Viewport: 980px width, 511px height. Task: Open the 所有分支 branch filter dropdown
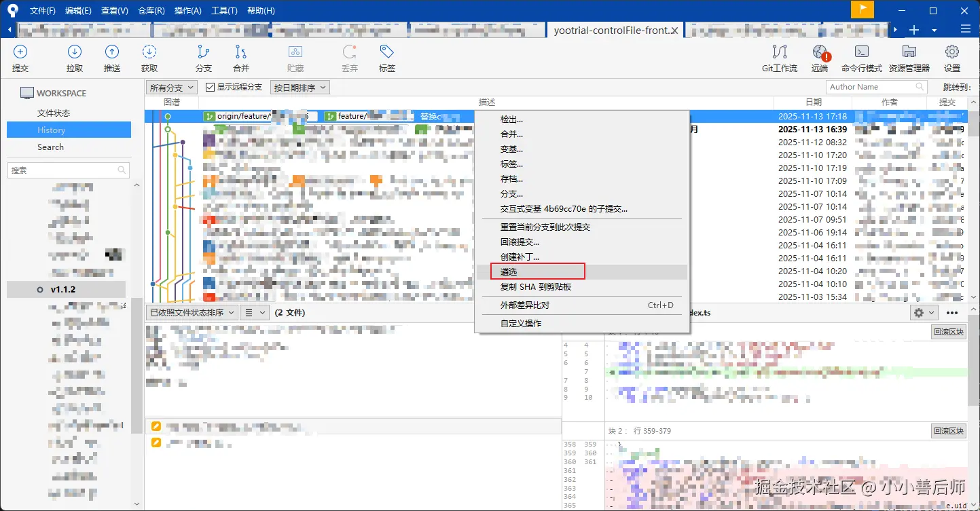coord(171,88)
